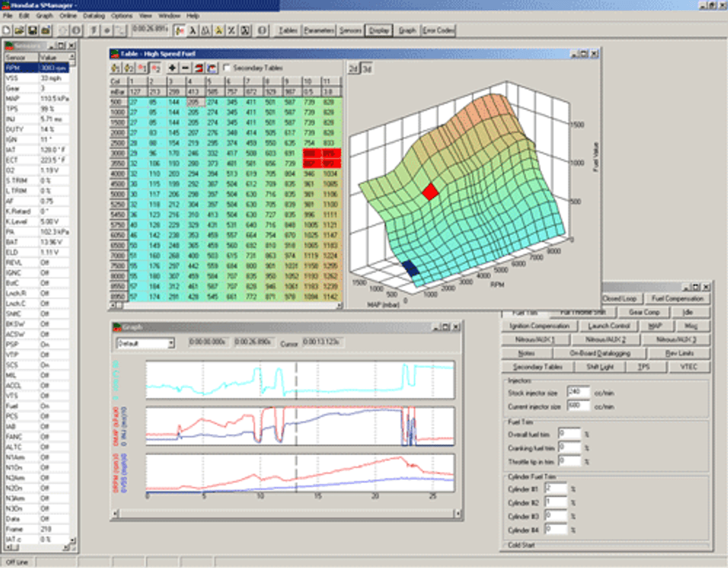Click the toolbar icon right of the percent icon
728x568 pixels.
pyautogui.click(x=245, y=30)
